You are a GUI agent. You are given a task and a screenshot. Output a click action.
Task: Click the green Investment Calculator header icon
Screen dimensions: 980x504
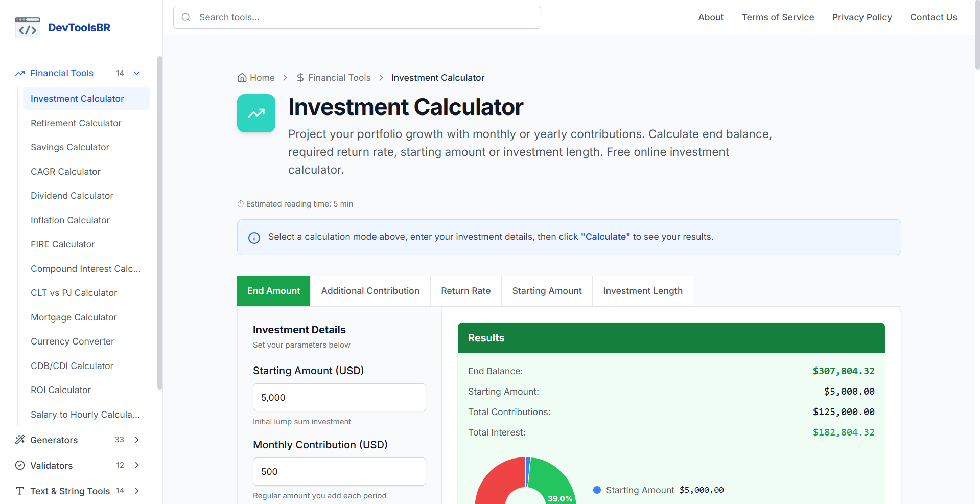point(256,113)
